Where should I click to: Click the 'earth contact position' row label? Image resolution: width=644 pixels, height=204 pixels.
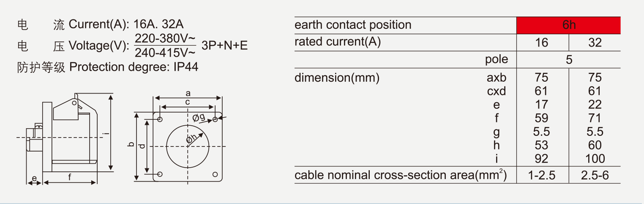(x=353, y=25)
